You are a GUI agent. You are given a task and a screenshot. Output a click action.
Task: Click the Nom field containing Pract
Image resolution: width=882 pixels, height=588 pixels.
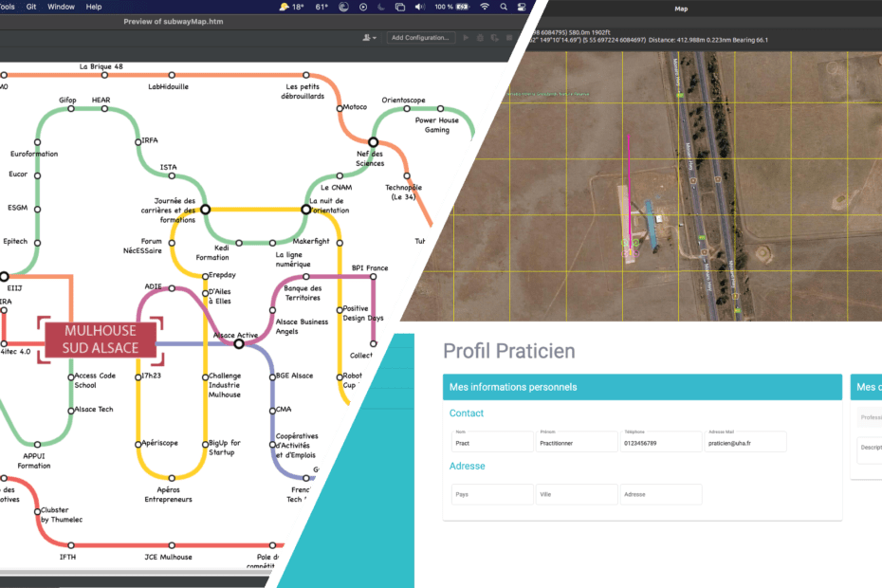(x=492, y=442)
